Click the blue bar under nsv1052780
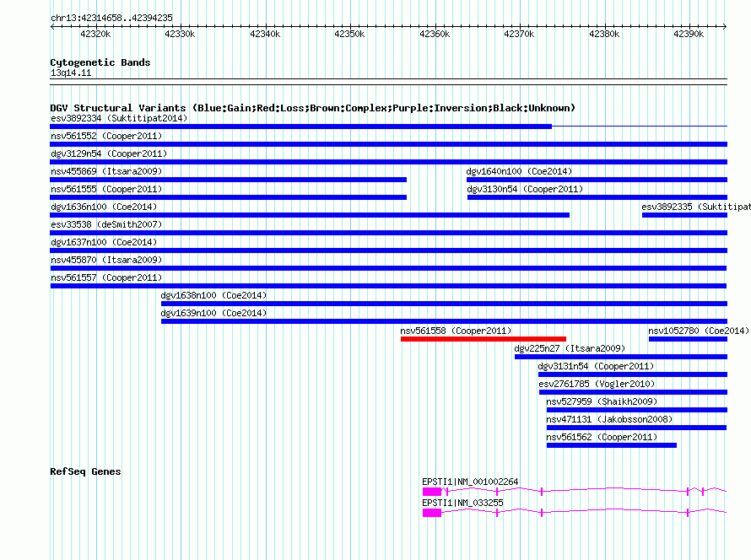 pyautogui.click(x=689, y=339)
